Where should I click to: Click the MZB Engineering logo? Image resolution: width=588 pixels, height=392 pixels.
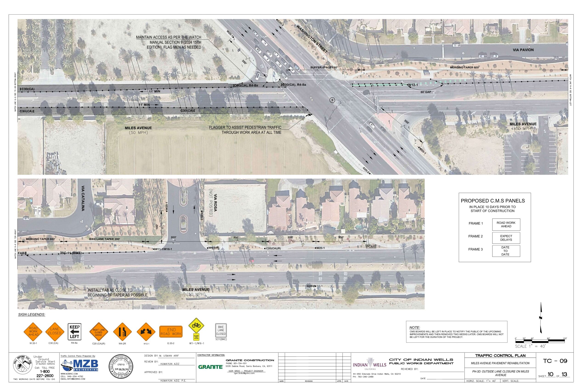(80, 365)
